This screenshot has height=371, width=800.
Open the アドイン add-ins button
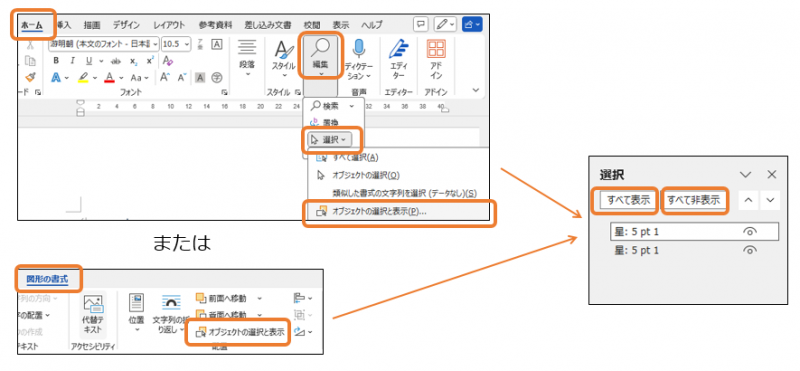click(x=436, y=59)
